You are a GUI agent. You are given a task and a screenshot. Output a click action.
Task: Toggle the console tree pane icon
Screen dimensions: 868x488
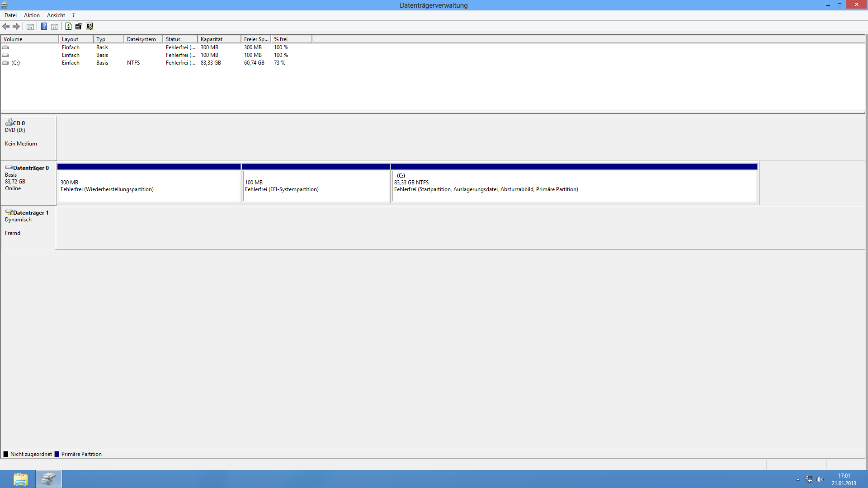(x=30, y=27)
